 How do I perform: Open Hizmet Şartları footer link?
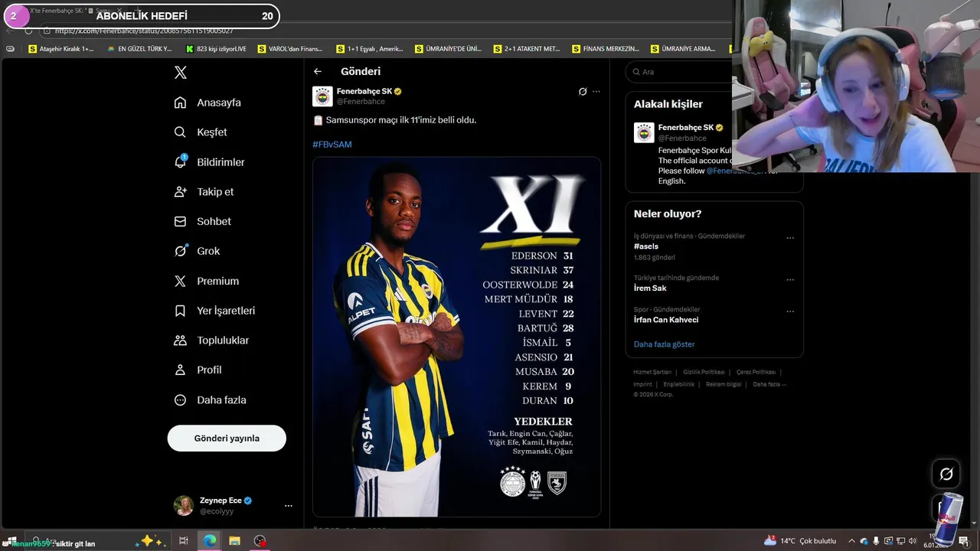pos(652,372)
